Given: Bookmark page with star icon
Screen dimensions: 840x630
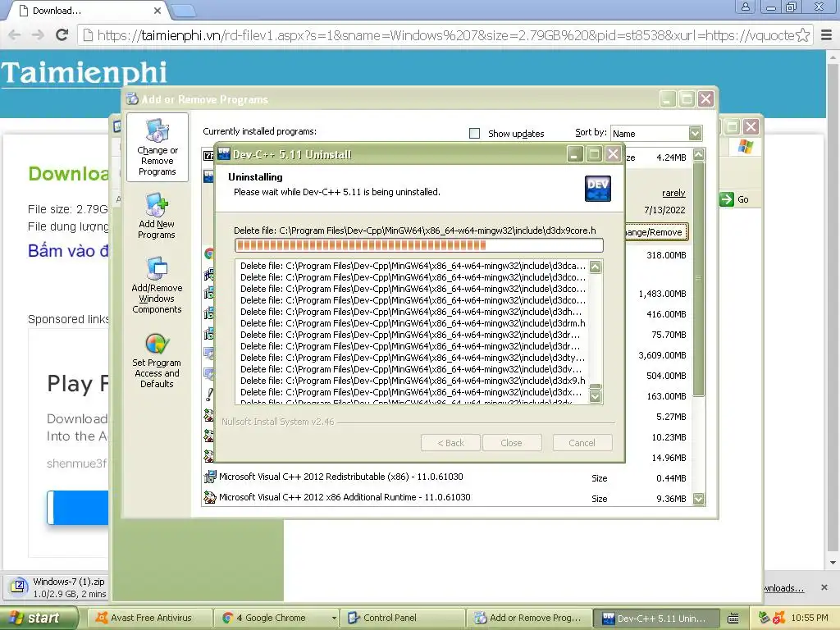Looking at the screenshot, I should coord(802,35).
